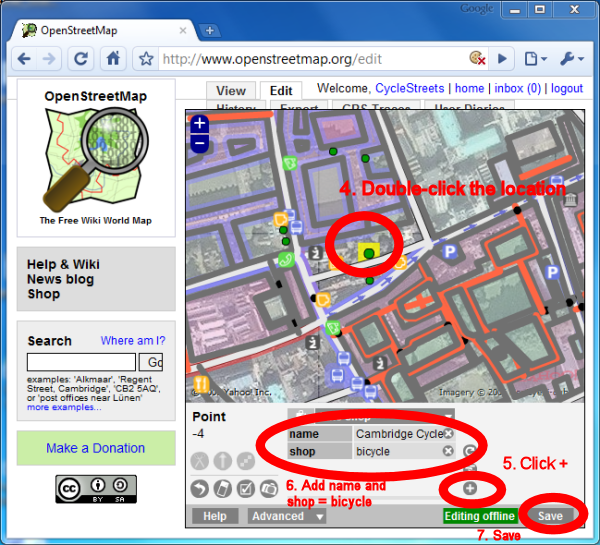This screenshot has height=545, width=600.
Task: Click the name tag key field
Action: 320,434
